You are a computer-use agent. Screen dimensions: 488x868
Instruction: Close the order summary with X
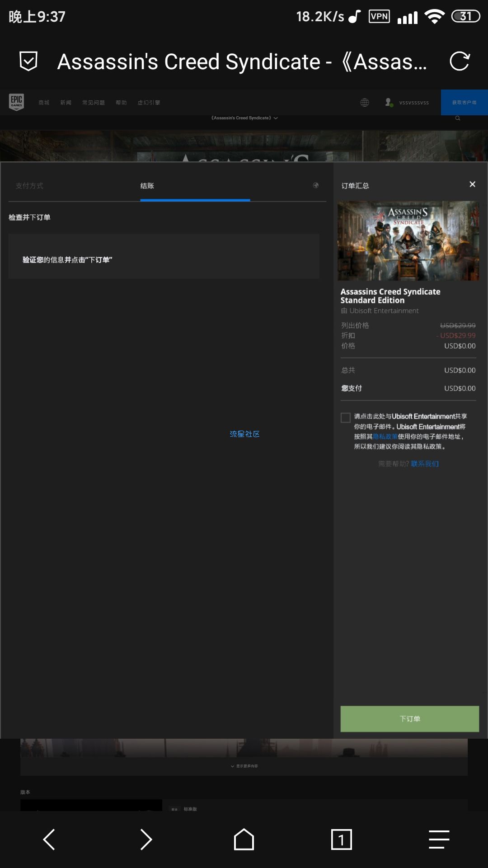(472, 184)
